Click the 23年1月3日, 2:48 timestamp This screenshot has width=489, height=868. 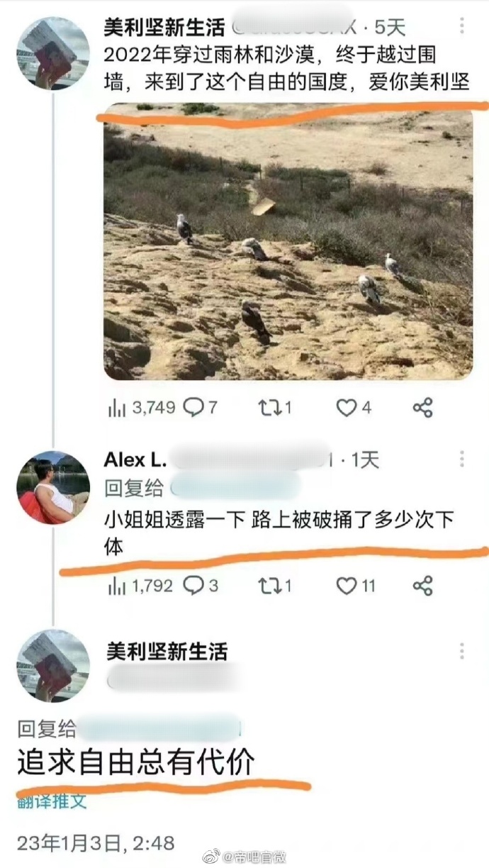coord(96,842)
